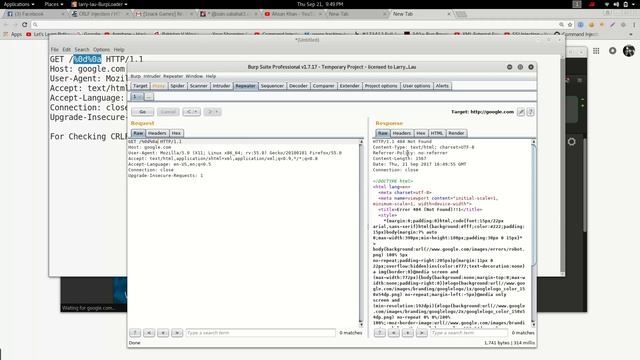640x360 pixels.
Task: Open the Burp menu
Action: 136,76
